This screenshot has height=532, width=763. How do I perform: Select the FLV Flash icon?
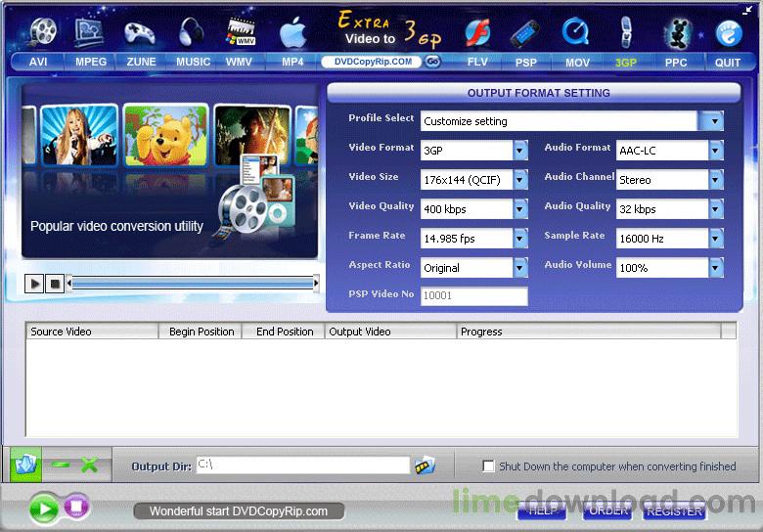pyautogui.click(x=477, y=33)
